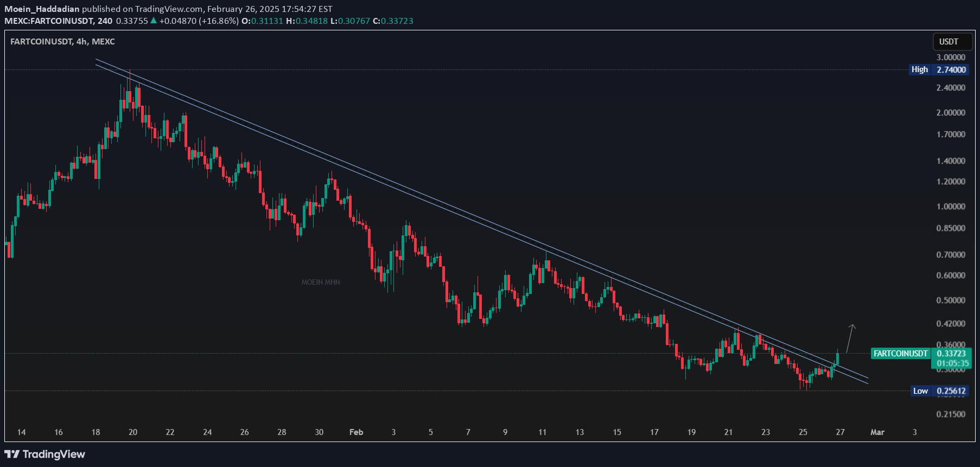Click the MEXC:FARTCOINUSDT, 240 symbol text
980x467 pixels.
[x=59, y=21]
